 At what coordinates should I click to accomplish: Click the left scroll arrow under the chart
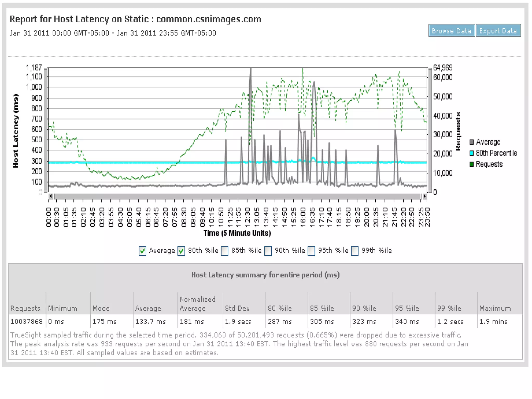click(x=51, y=196)
